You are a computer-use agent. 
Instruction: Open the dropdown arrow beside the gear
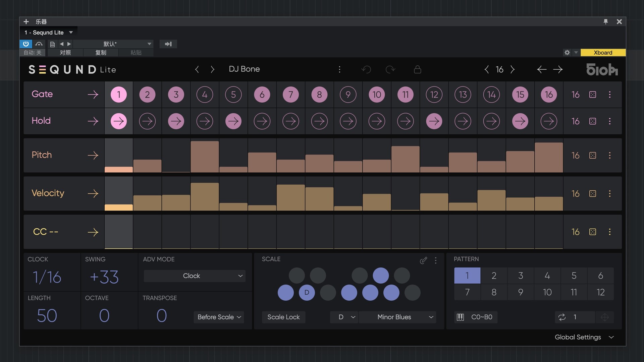pos(576,53)
